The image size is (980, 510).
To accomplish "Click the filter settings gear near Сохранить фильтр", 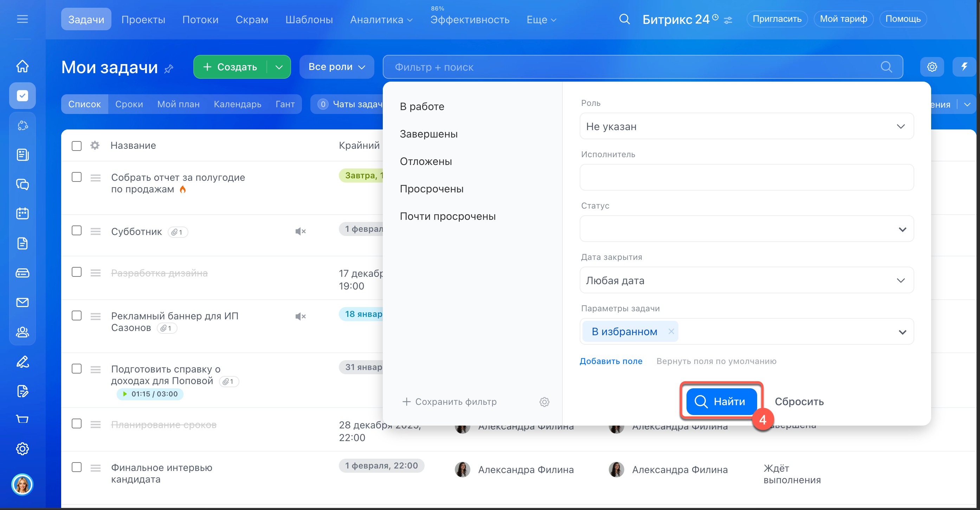I will [x=544, y=402].
